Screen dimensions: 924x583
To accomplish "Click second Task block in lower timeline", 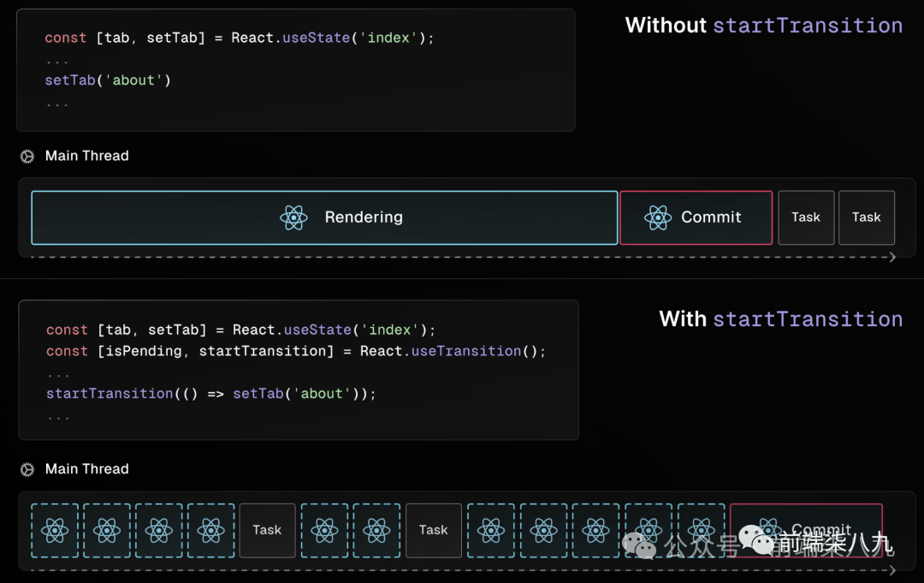I will pos(434,531).
